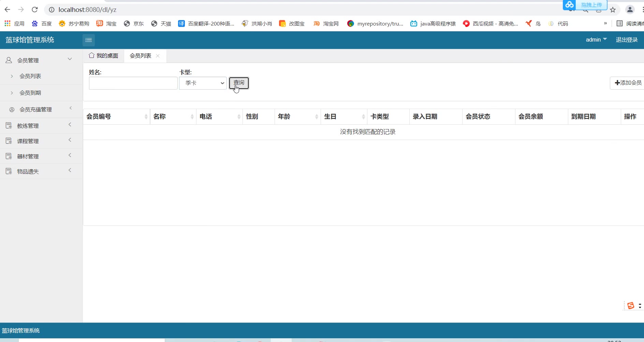
Task: Click the 器材管理 sidebar icon
Action: [9, 156]
